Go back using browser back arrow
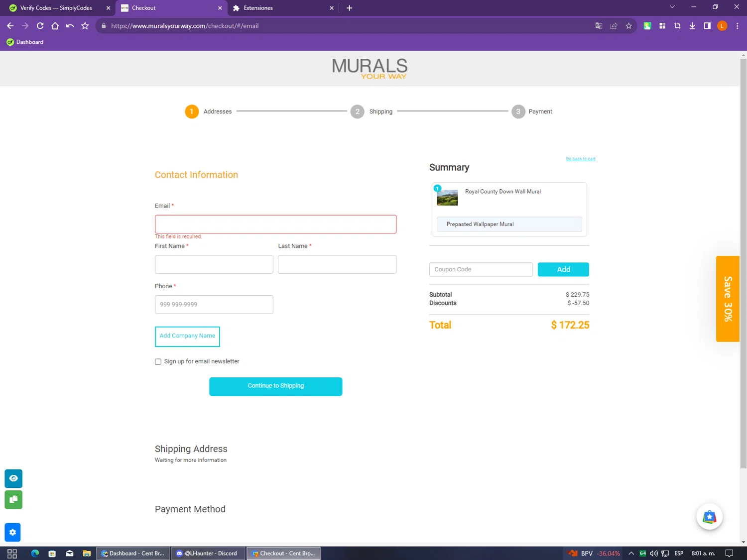The width and height of the screenshot is (747, 560). pos(10,26)
